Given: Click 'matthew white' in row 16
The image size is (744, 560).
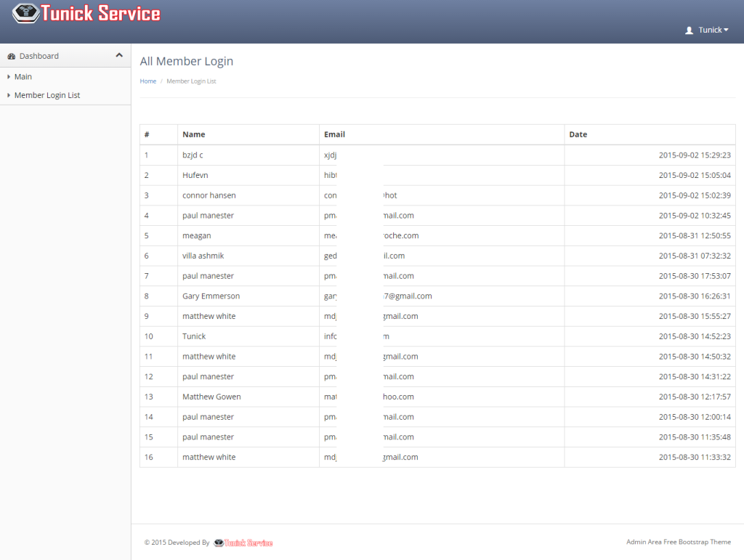Looking at the screenshot, I should [x=209, y=457].
